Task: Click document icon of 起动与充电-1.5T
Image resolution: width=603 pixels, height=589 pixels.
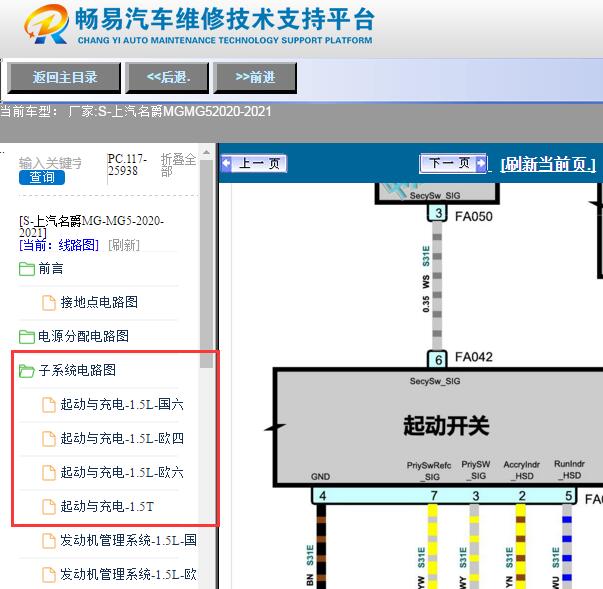Action: coord(49,507)
